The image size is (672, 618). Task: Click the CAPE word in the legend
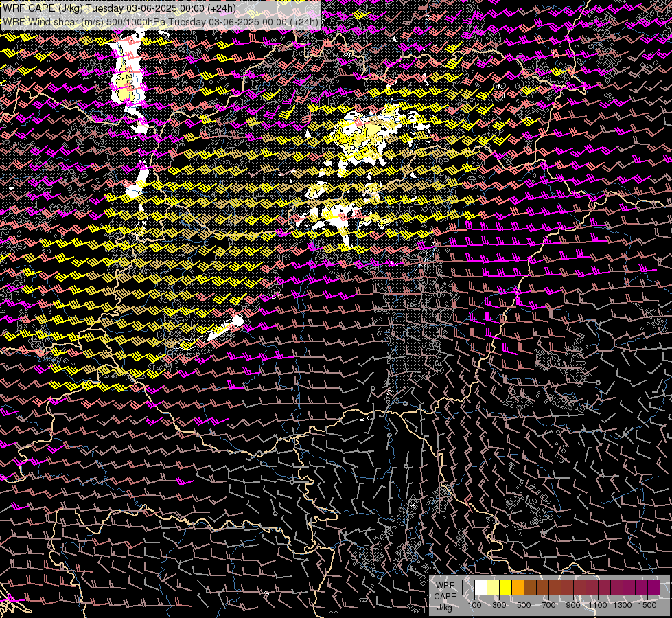click(x=445, y=597)
